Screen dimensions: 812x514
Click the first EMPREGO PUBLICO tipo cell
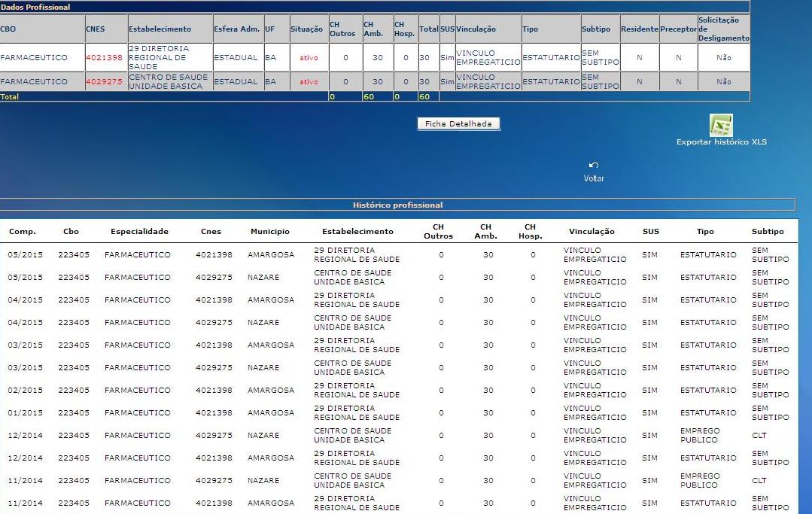click(x=700, y=436)
